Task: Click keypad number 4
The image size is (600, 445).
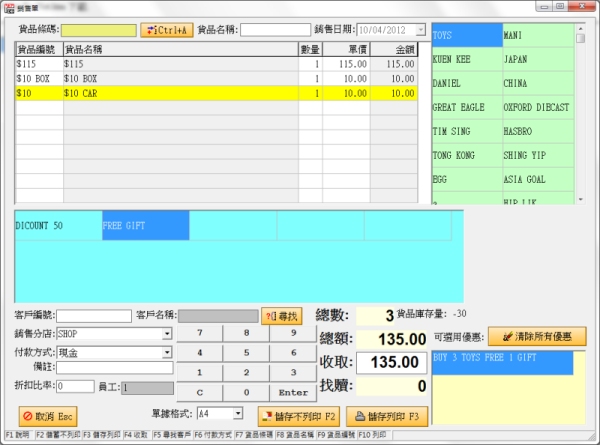Action: click(x=199, y=353)
